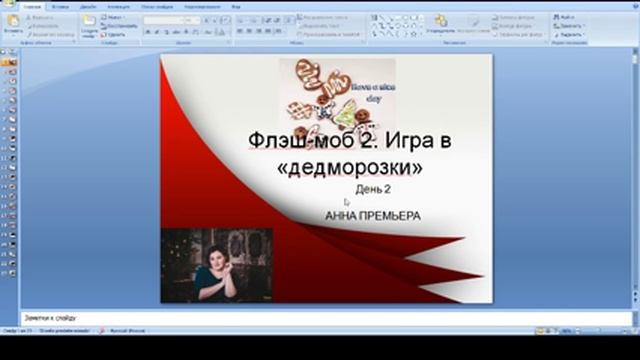Screen dimensions: 640x360
Task: Justify the text alignment
Action: pyautogui.click(x=268, y=31)
